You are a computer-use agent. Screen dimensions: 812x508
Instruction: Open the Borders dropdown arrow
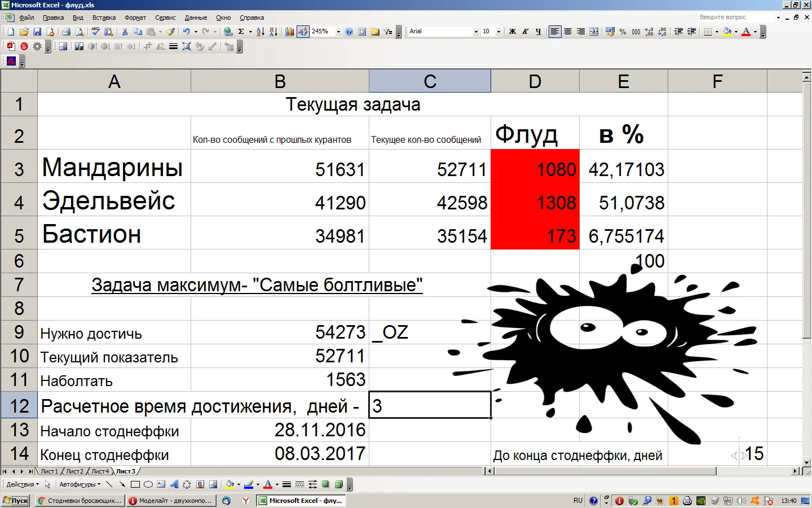click(717, 32)
